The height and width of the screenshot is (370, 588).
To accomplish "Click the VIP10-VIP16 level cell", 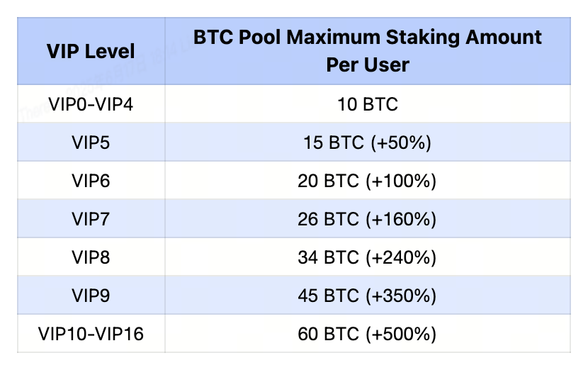I will click(x=91, y=334).
